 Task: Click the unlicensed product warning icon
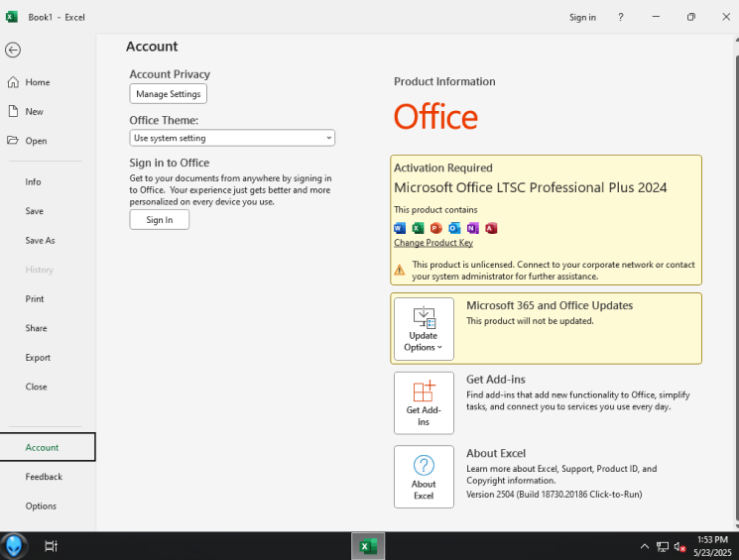(x=399, y=270)
